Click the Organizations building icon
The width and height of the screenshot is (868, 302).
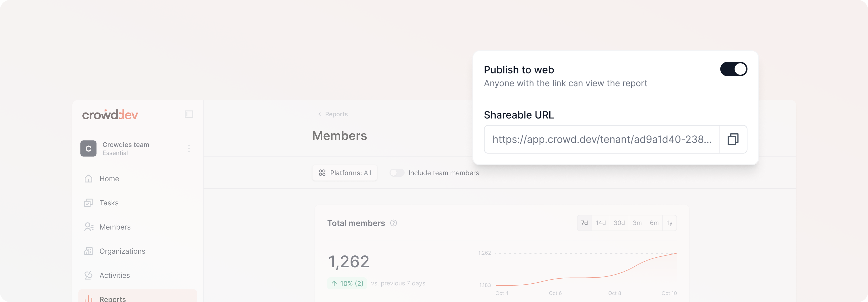click(88, 251)
